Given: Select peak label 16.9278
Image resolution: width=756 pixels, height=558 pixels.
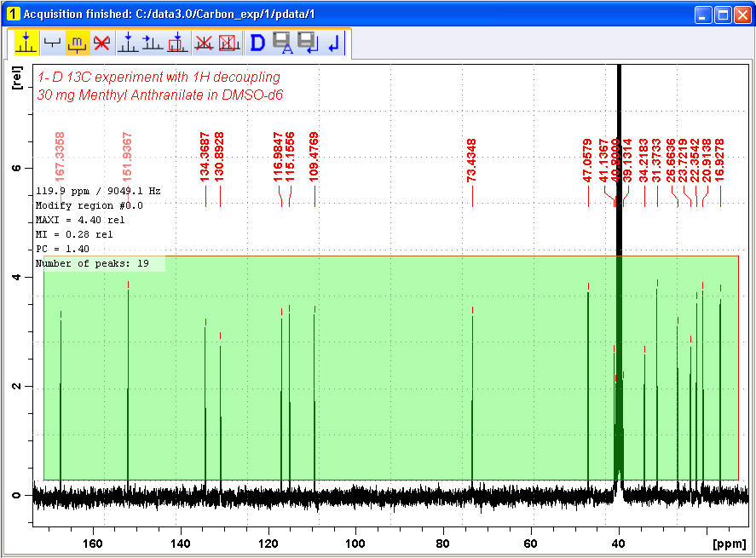Looking at the screenshot, I should coord(719,160).
